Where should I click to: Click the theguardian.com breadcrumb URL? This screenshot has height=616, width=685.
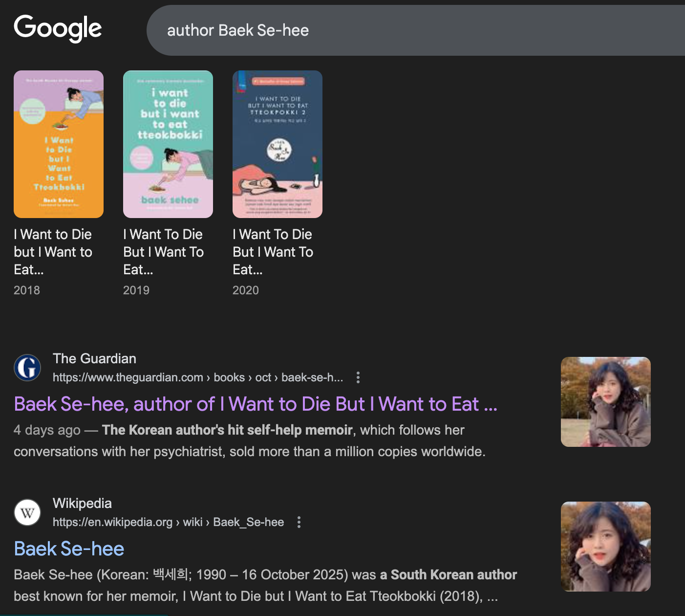point(197,377)
